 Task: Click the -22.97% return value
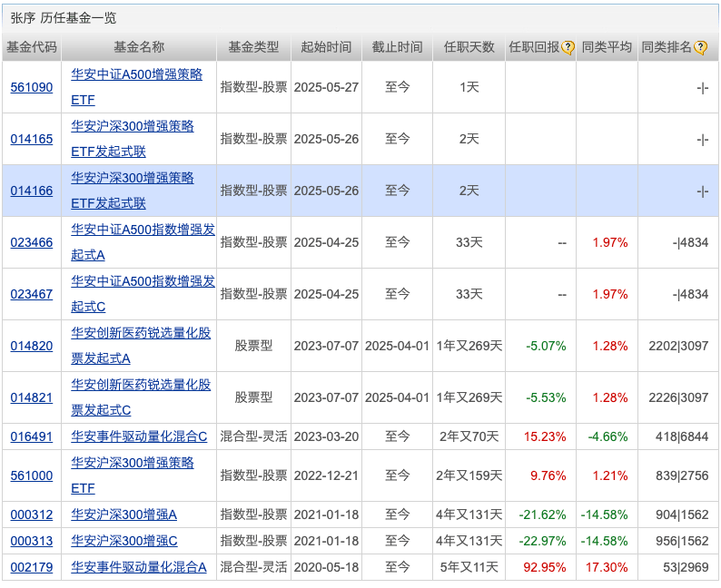(x=543, y=541)
